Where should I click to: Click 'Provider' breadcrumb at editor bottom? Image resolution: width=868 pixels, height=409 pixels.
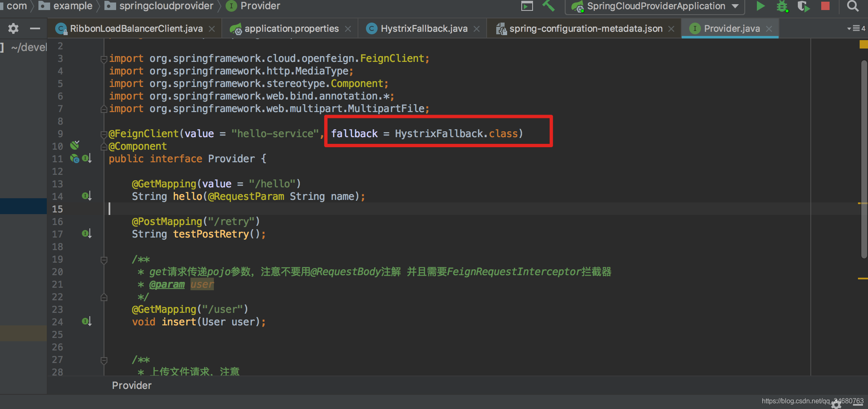point(132,385)
